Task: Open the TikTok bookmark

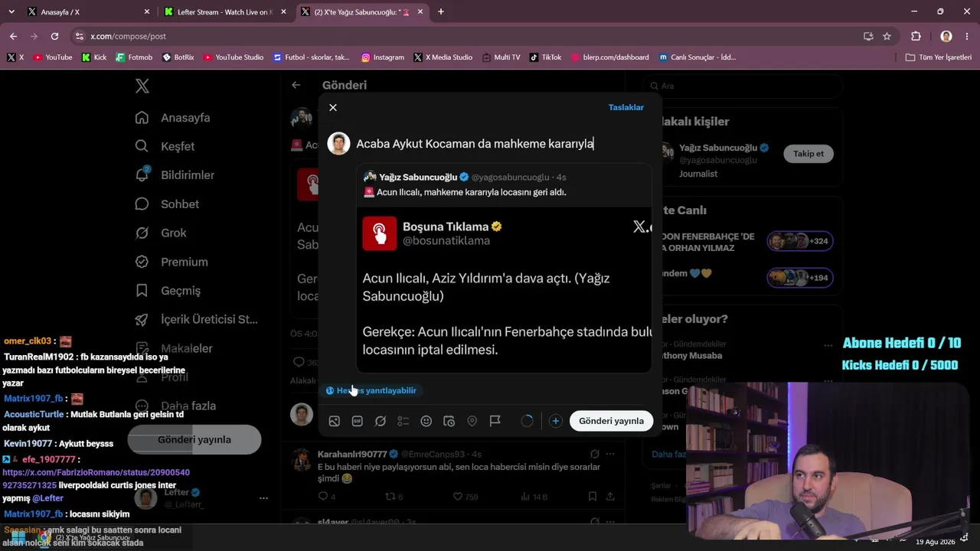Action: tap(546, 57)
